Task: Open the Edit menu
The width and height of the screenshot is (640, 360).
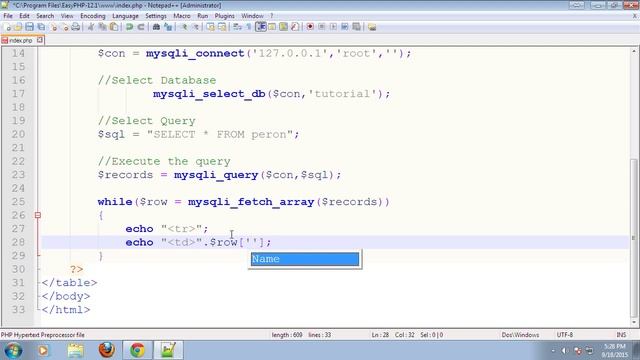Action: pyautogui.click(x=24, y=16)
